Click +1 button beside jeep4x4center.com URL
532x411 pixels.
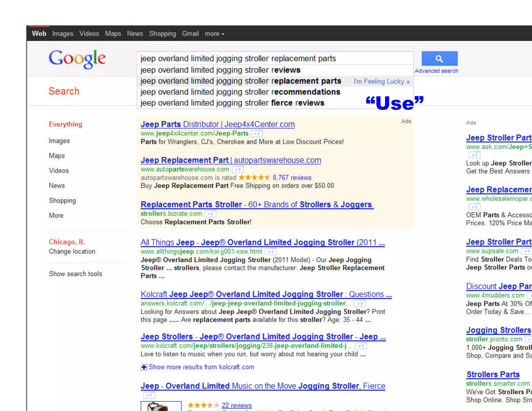[257, 134]
